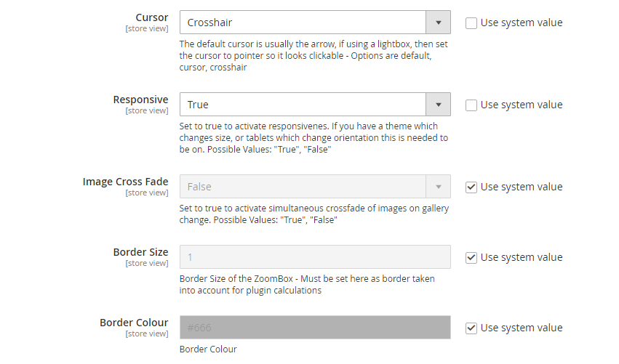Viewport: 619px width, 364px height.
Task: Click the Use system value text beside Cursor
Action: coord(522,23)
